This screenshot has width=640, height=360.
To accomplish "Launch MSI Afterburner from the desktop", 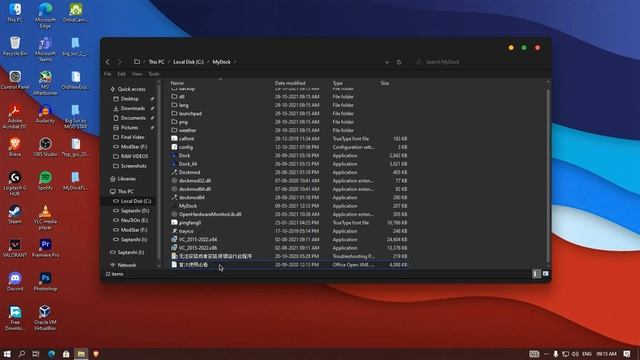I will 45,83.
